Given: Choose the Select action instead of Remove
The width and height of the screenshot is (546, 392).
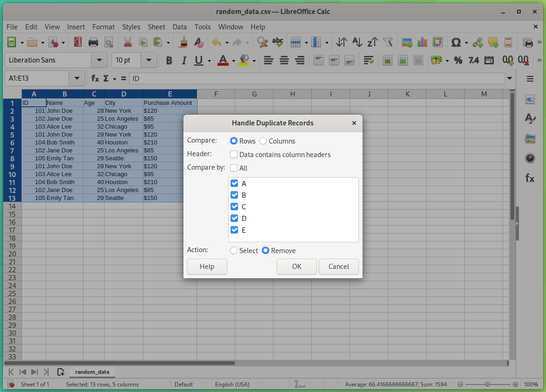Looking at the screenshot, I should click(x=233, y=250).
